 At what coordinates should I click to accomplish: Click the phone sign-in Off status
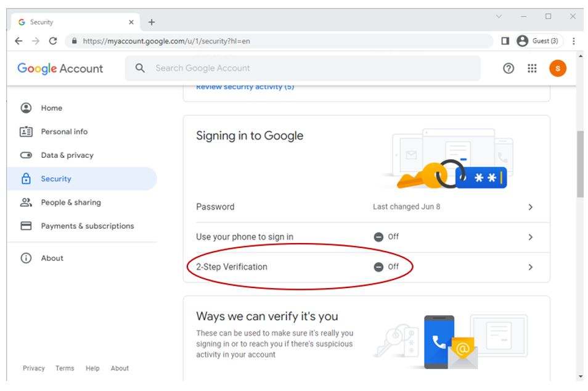386,237
